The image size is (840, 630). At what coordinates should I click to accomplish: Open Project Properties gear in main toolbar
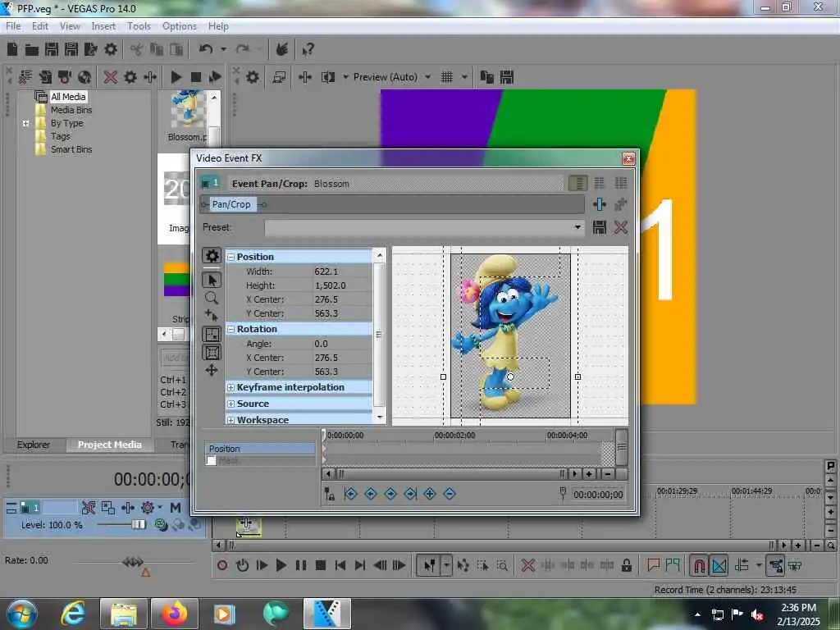[111, 50]
